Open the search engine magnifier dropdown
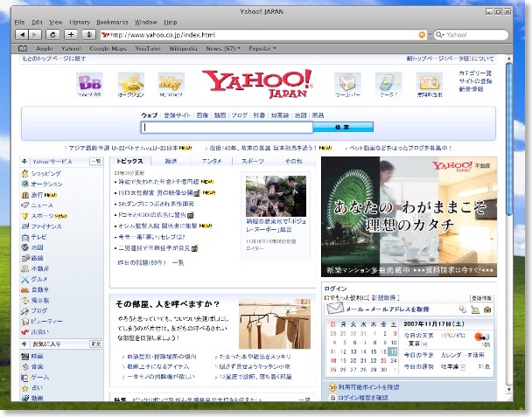 (x=440, y=35)
